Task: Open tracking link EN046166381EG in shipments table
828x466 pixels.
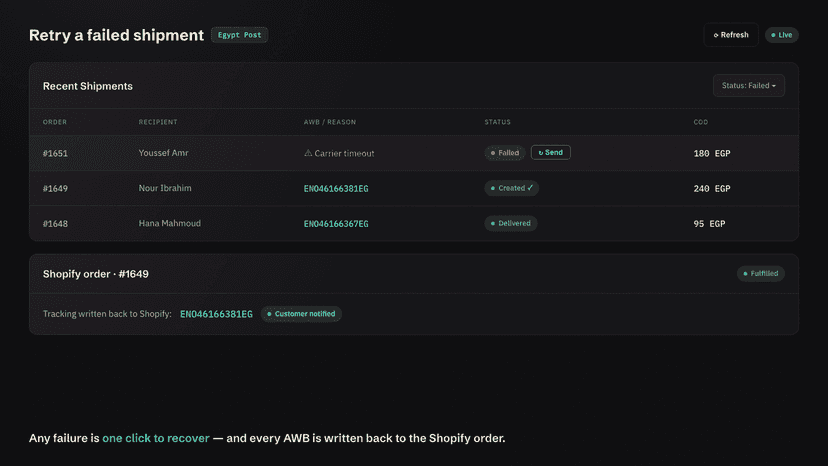Action: [x=336, y=189]
